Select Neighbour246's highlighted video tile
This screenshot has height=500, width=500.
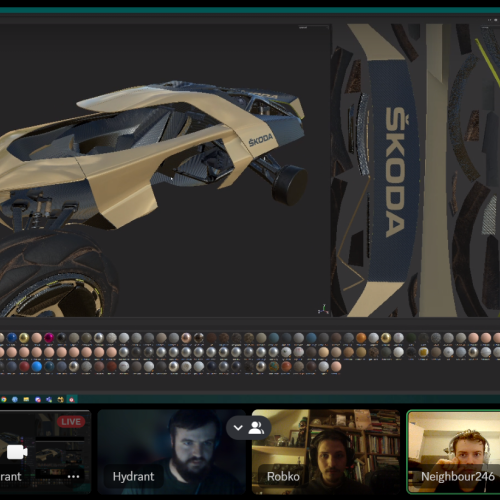[x=454, y=452]
